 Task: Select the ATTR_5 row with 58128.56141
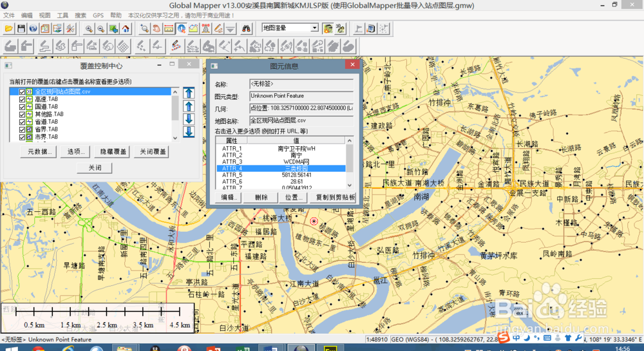point(281,175)
